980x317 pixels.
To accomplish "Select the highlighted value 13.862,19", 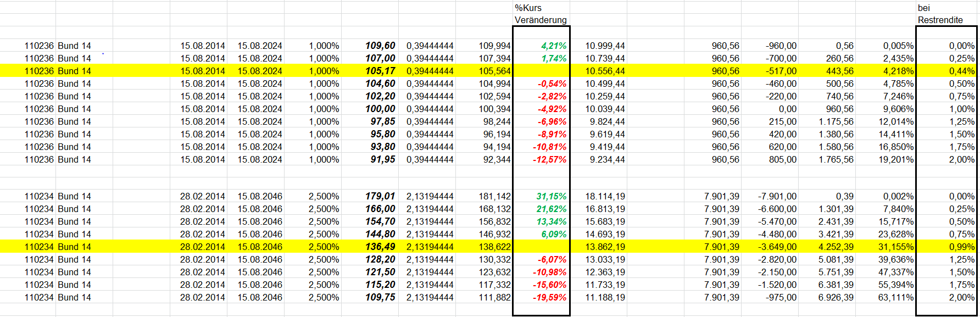I will coord(598,247).
